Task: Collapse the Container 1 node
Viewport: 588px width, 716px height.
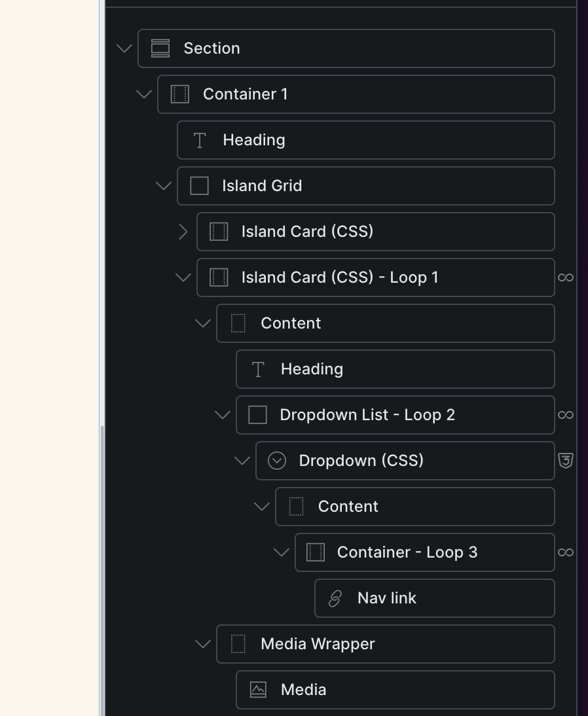Action: click(143, 94)
